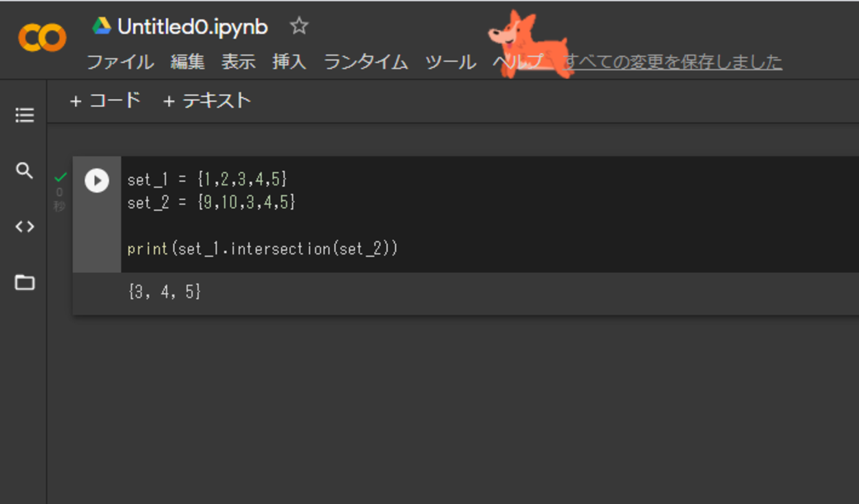
Task: Click the green checkmark execution status
Action: (x=61, y=177)
